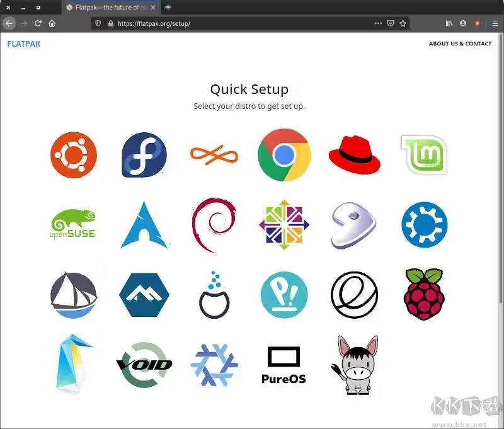Choose the Fedora distro logo

(144, 155)
